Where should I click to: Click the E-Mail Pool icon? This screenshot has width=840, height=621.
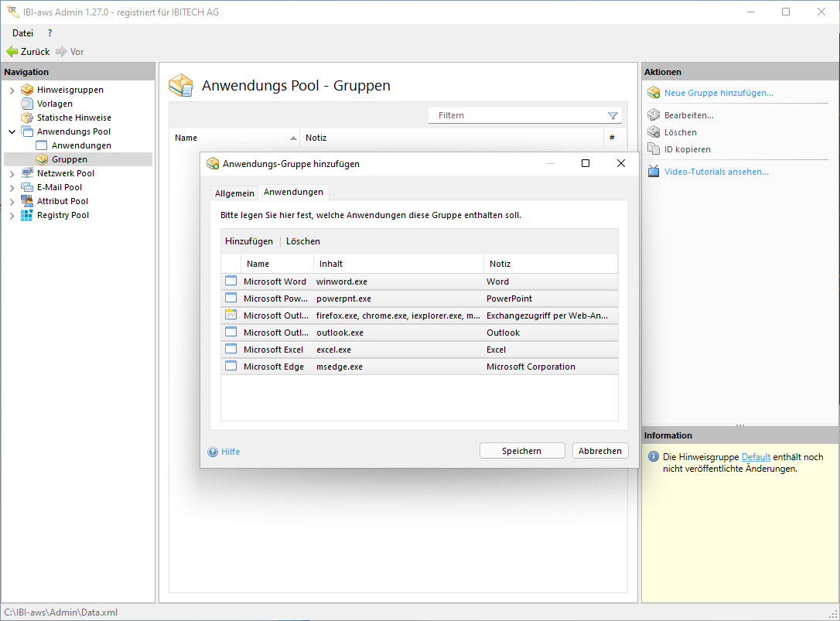(x=27, y=187)
